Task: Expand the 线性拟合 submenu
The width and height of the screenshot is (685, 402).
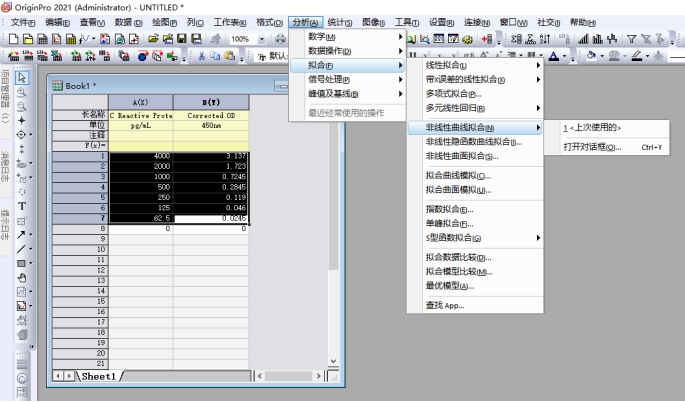Action: (x=480, y=65)
